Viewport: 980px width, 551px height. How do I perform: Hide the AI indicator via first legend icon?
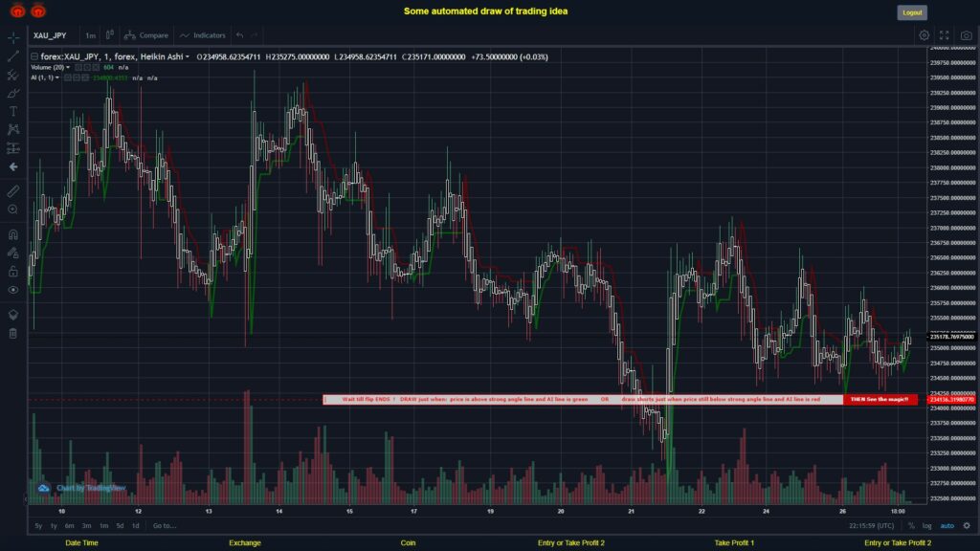[68, 78]
